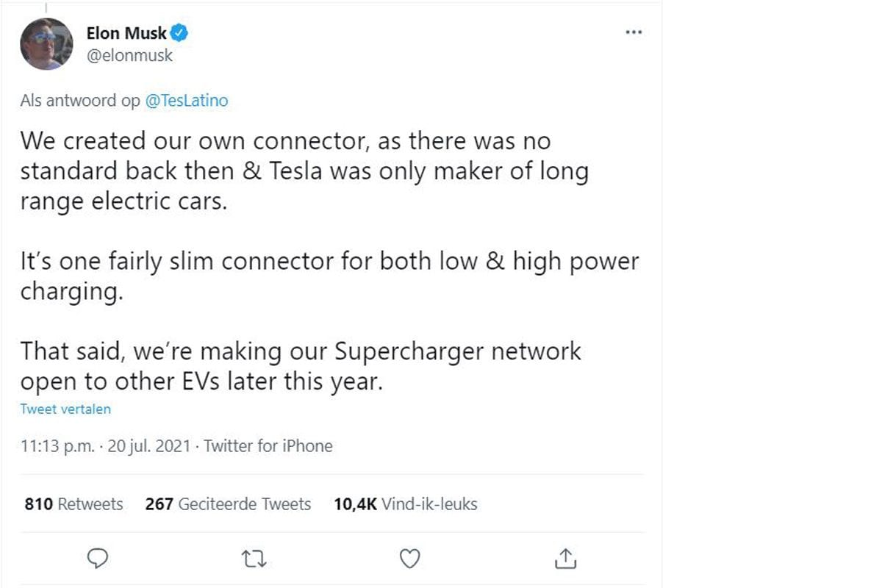This screenshot has width=882, height=588.
Task: Toggle the reply indicator on the tweet
Action: point(98,559)
